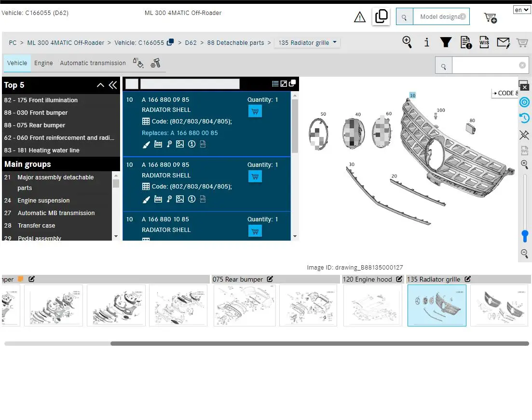This screenshot has width=532, height=420.
Task: Pop out parts list in new window
Action: click(x=292, y=83)
